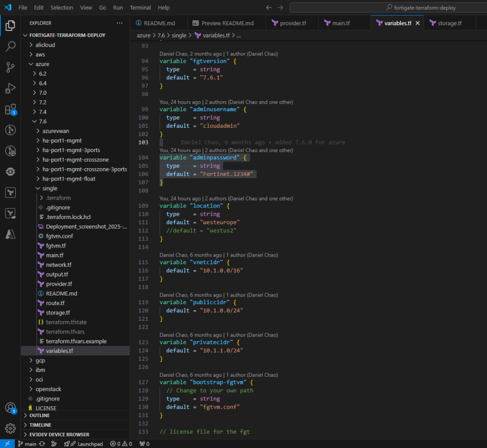Viewport: 487px width, 448px height.
Task: Click the Explorer more actions ellipsis
Action: (x=119, y=23)
